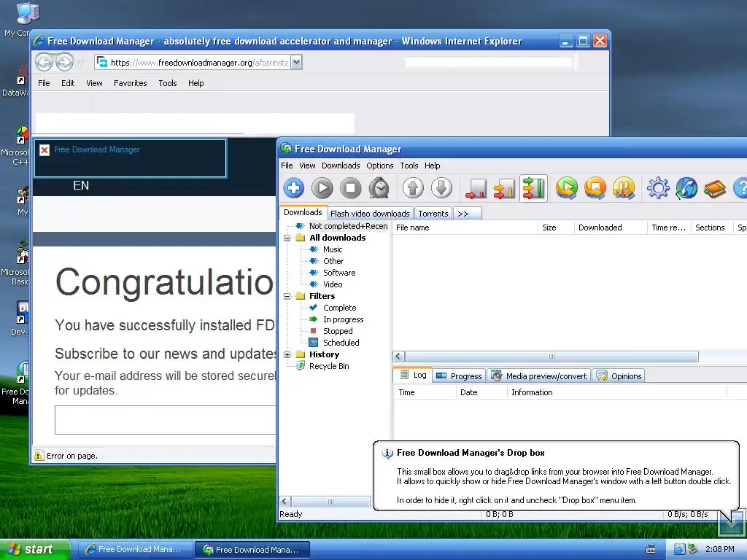Switch to the Flash video downloads tab
747x560 pixels.
pyautogui.click(x=370, y=214)
